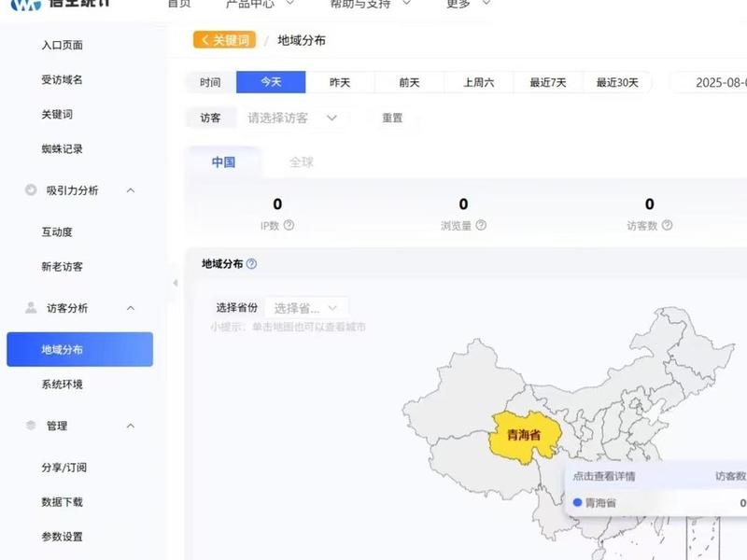
Task: Open 新老访客 in the sidebar
Action: click(62, 267)
